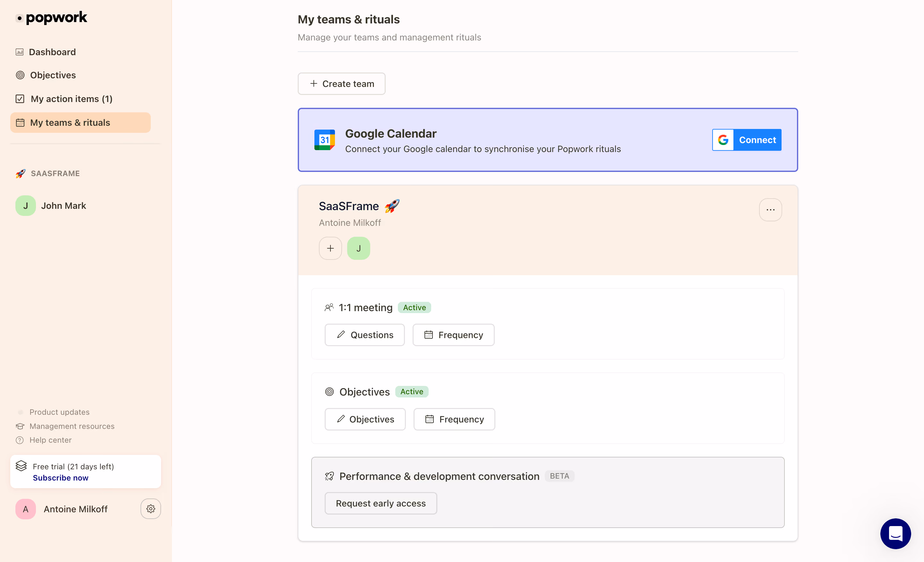
Task: Click the sidebar Objectives target icon
Action: 20,75
